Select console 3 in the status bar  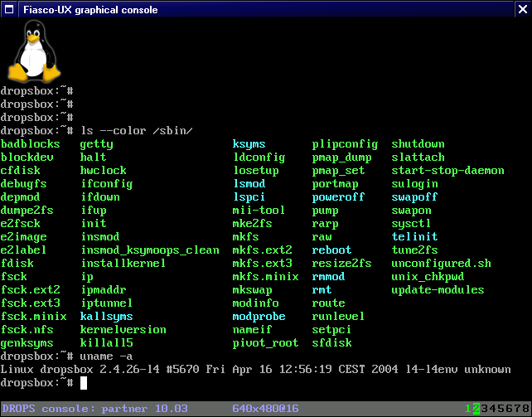tap(485, 409)
